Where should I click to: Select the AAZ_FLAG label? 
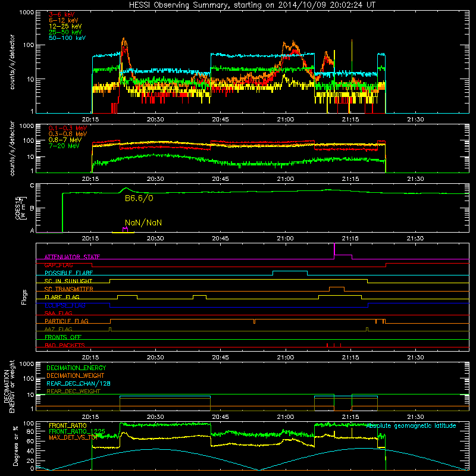(x=58, y=329)
